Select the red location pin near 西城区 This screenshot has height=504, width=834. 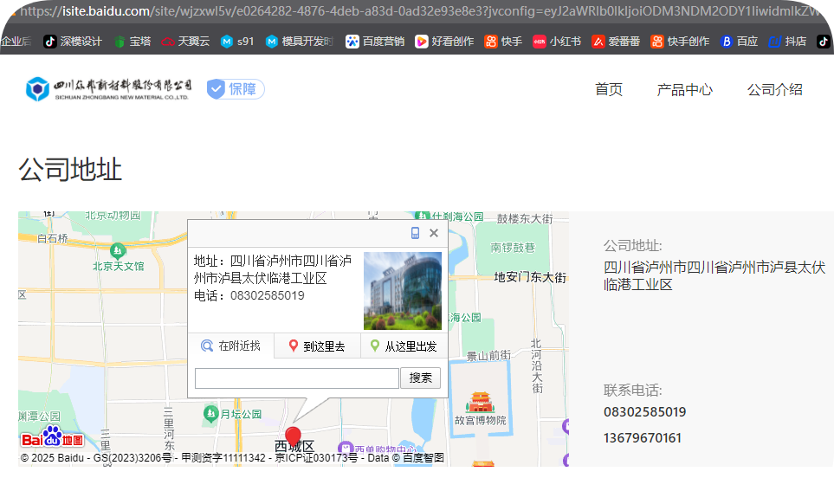[294, 435]
